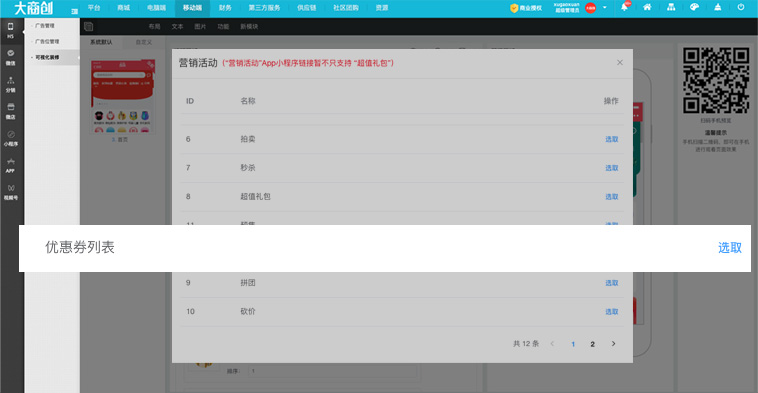758x393 pixels.
Task: Click 选取 for 拼团
Action: pos(612,283)
